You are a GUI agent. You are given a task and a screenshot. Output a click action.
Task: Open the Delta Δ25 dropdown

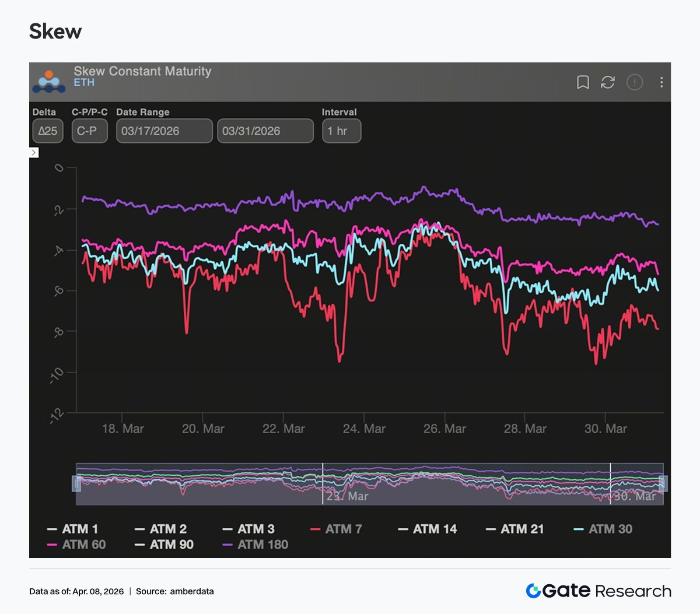click(48, 131)
